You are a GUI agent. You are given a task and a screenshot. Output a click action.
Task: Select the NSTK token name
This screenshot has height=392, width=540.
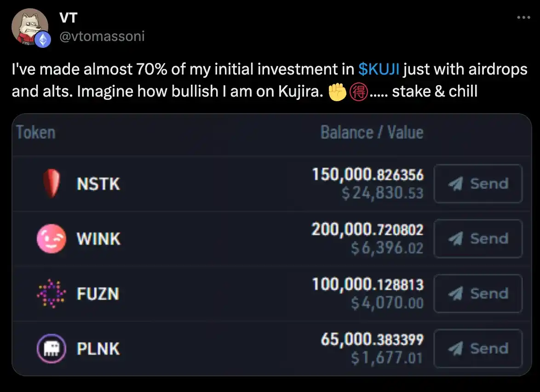98,184
